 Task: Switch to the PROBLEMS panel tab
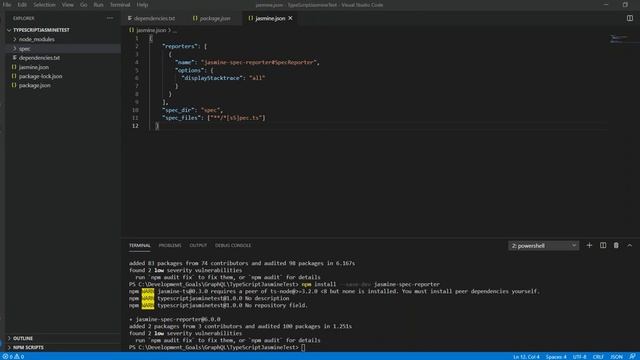[170, 246]
